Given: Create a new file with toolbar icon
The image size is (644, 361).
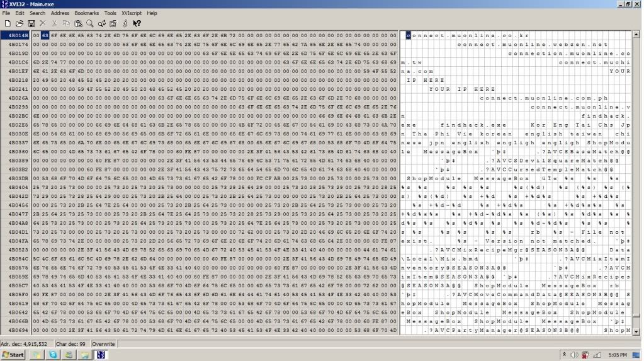Looking at the screenshot, I should pyautogui.click(x=6, y=23).
